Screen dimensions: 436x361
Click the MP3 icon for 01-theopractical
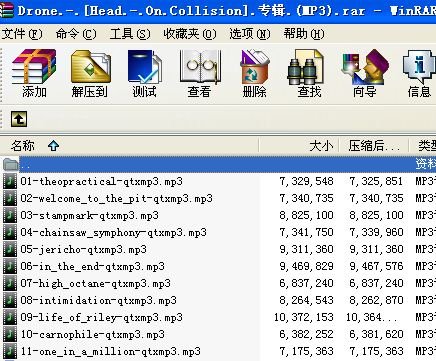(x=10, y=181)
